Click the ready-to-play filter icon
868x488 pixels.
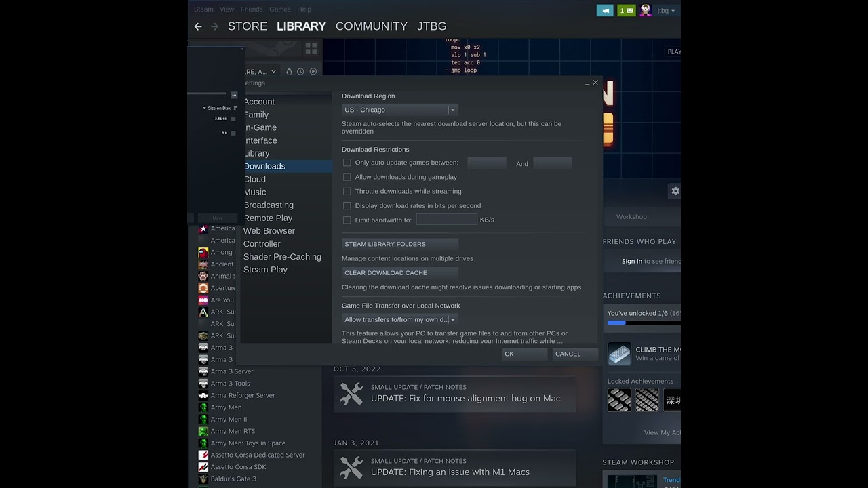pyautogui.click(x=313, y=71)
